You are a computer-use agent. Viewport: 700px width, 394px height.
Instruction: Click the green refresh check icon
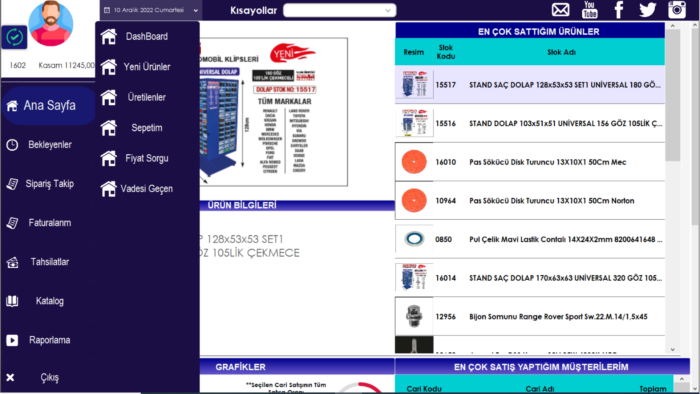[x=14, y=37]
